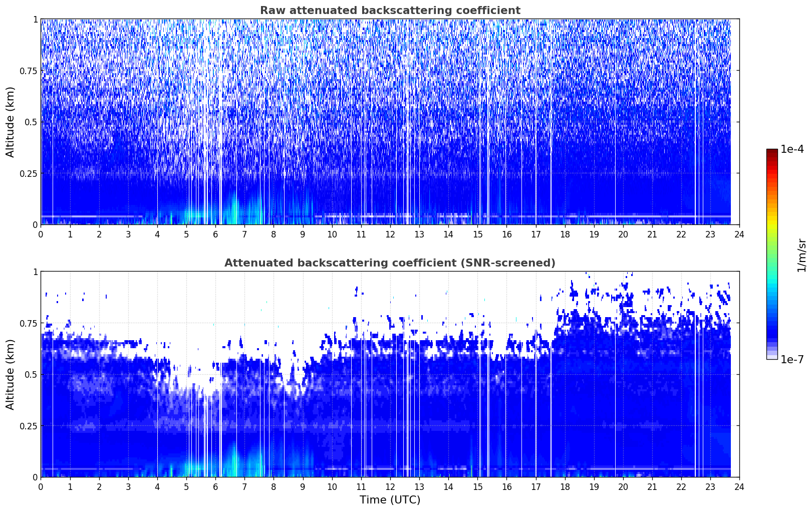Screen dimensions: 812x511
Task: Click hour 18 tick label on bottom plot
Action: coord(565,486)
